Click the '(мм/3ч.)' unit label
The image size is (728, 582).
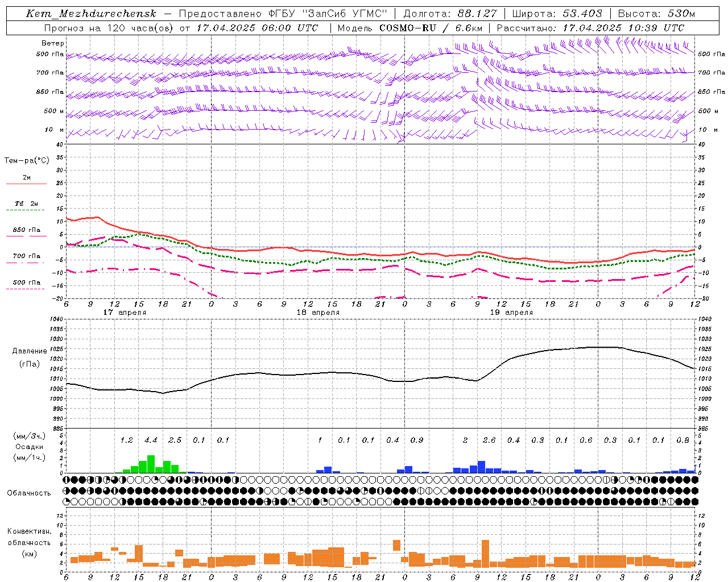pos(30,436)
